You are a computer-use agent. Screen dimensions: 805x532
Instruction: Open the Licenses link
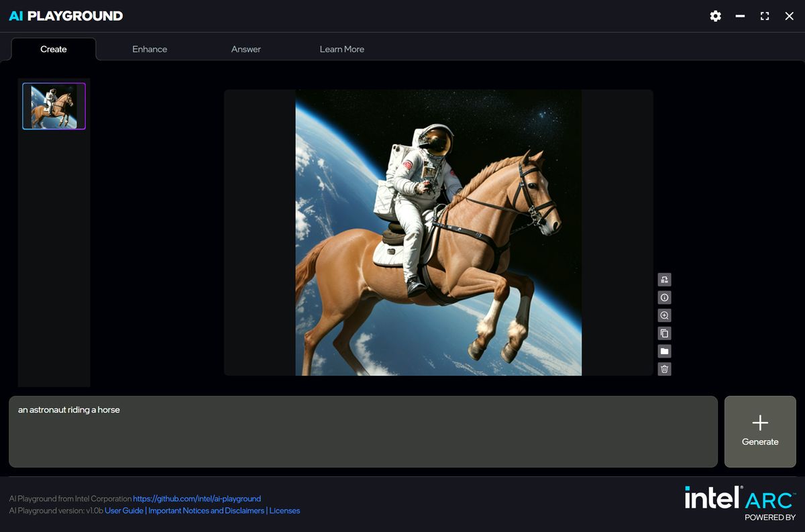coord(284,511)
